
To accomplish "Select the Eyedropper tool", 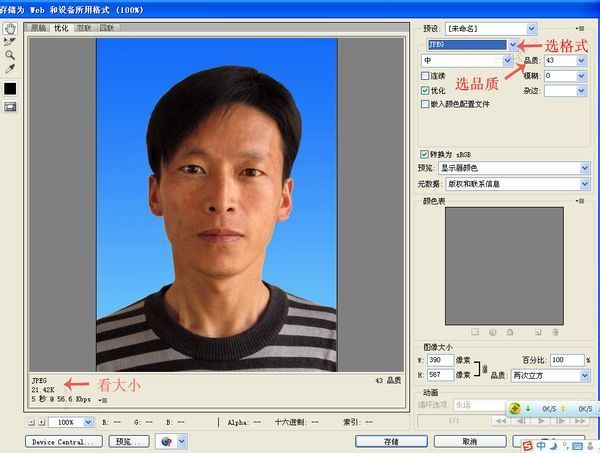I will click(x=10, y=69).
